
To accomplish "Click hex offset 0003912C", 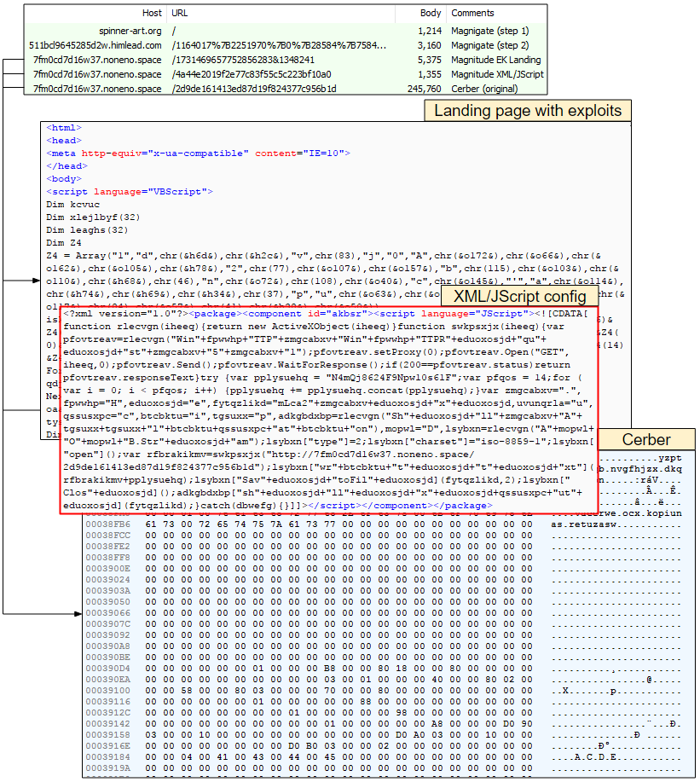I will pyautogui.click(x=107, y=713).
